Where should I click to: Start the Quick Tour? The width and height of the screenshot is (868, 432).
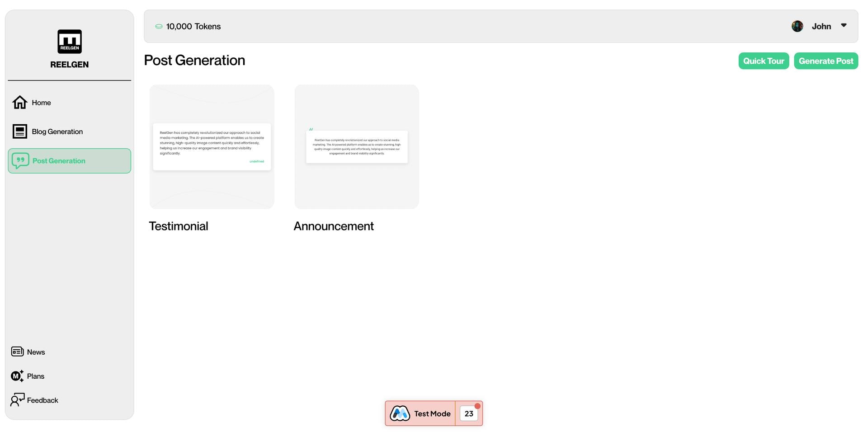point(764,61)
